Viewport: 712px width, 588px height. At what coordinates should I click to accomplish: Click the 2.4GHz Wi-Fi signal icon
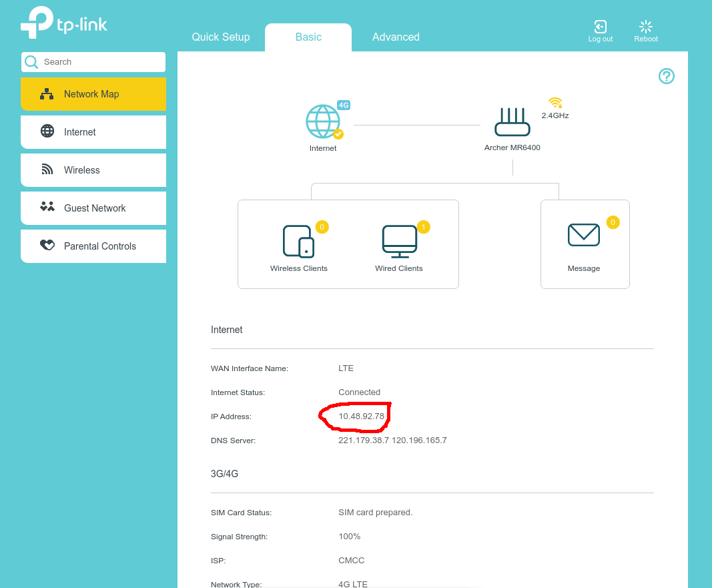point(555,102)
